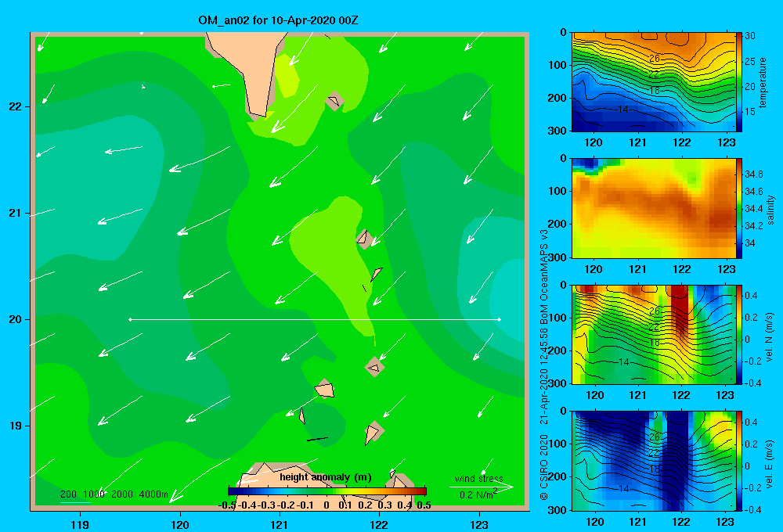Viewport: 783px width, 532px height.
Task: Click longitude label 122 on main map axis
Action: pyautogui.click(x=380, y=524)
